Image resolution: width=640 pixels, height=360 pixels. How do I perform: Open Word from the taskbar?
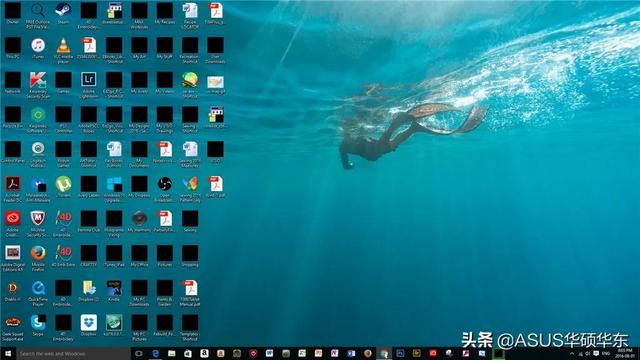click(x=269, y=353)
